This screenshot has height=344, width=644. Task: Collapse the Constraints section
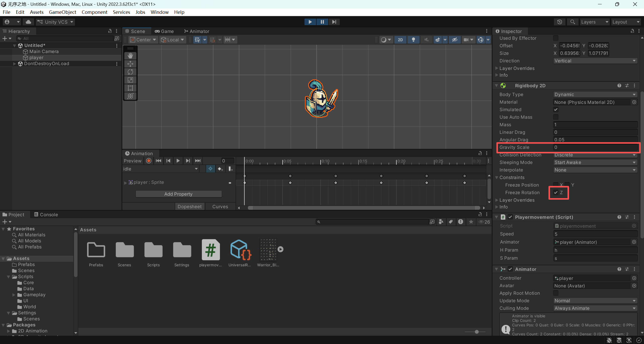click(x=497, y=178)
